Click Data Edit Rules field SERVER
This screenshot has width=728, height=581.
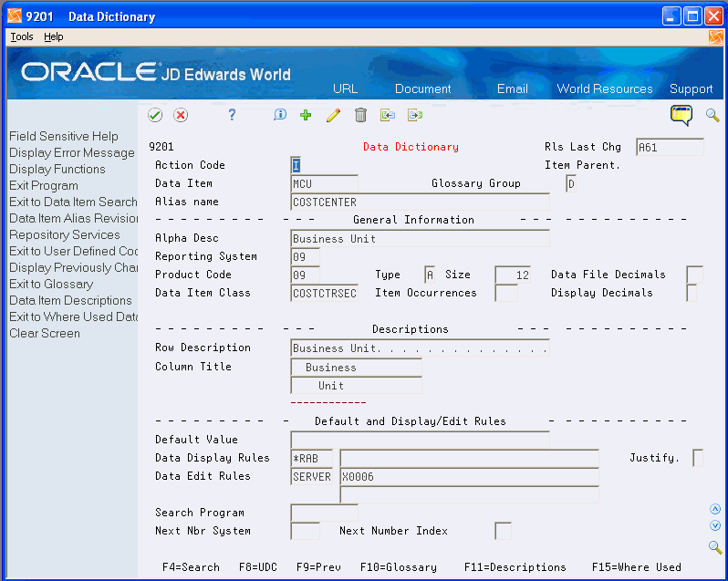click(x=311, y=477)
